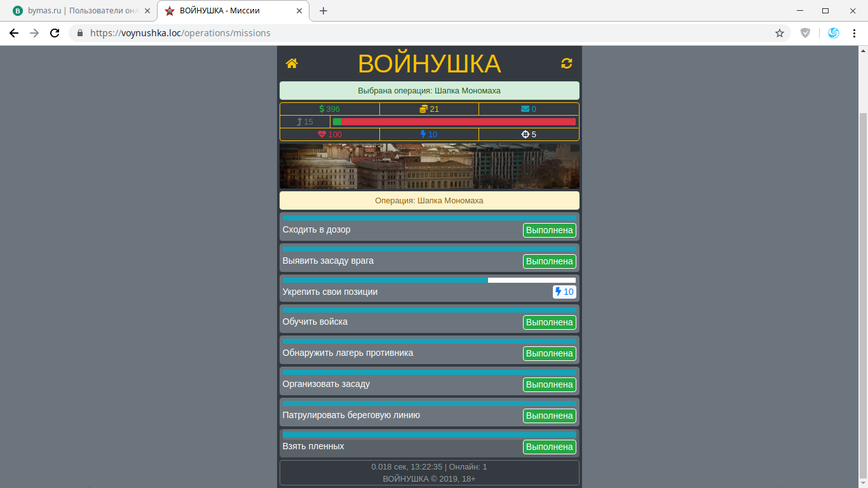Open a new browser tab
Screen dimensions: 868x488
[x=323, y=11]
